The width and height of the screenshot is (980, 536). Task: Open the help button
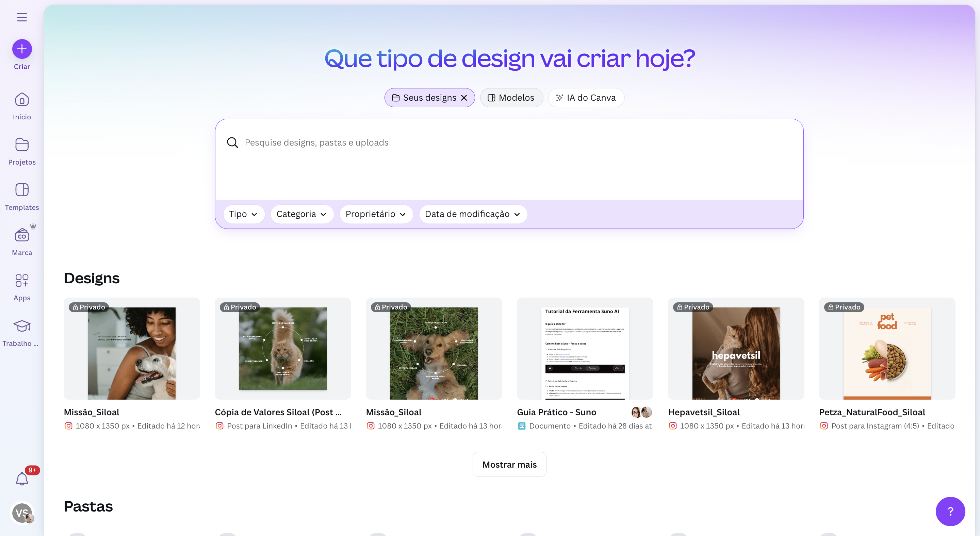coord(950,511)
